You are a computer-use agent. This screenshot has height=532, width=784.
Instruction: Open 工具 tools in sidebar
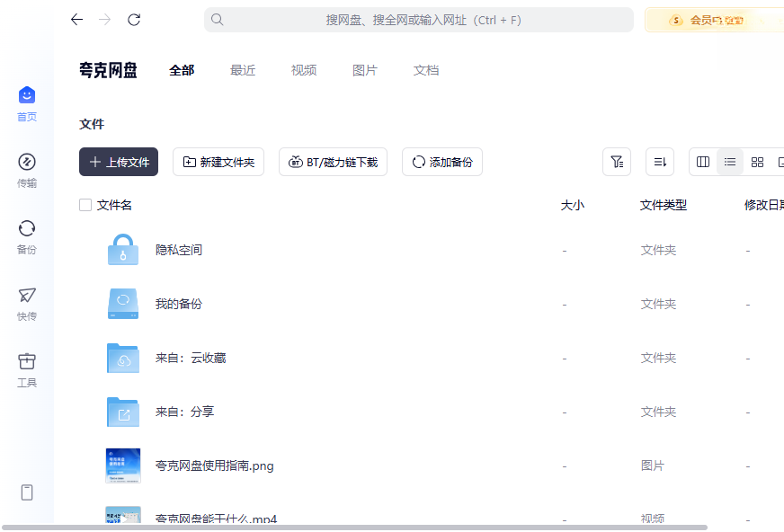pos(27,370)
